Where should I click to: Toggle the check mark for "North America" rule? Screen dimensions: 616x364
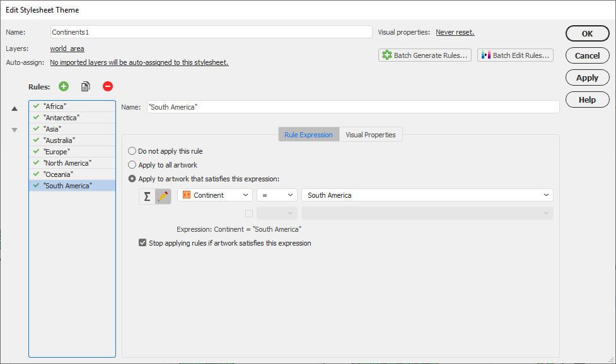[x=36, y=162]
